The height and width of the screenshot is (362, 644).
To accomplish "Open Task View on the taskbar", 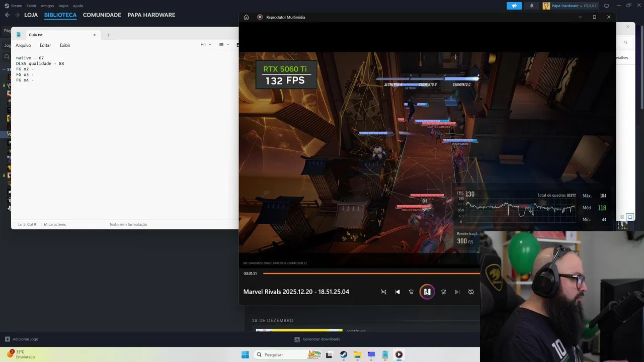I will [x=329, y=354].
